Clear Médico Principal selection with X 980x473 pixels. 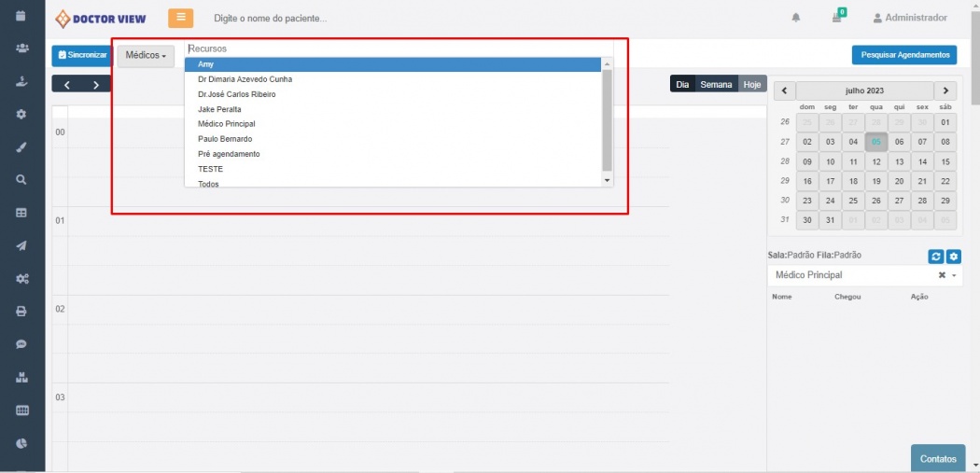pos(942,275)
